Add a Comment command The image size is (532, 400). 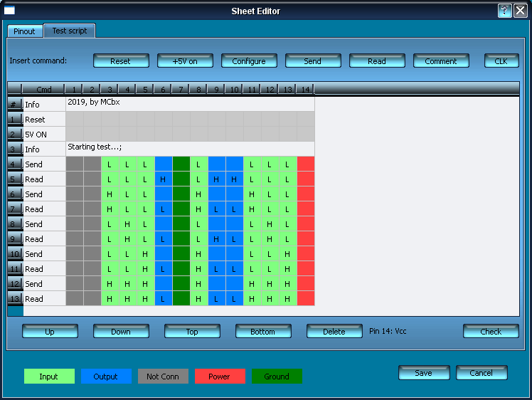tap(441, 61)
